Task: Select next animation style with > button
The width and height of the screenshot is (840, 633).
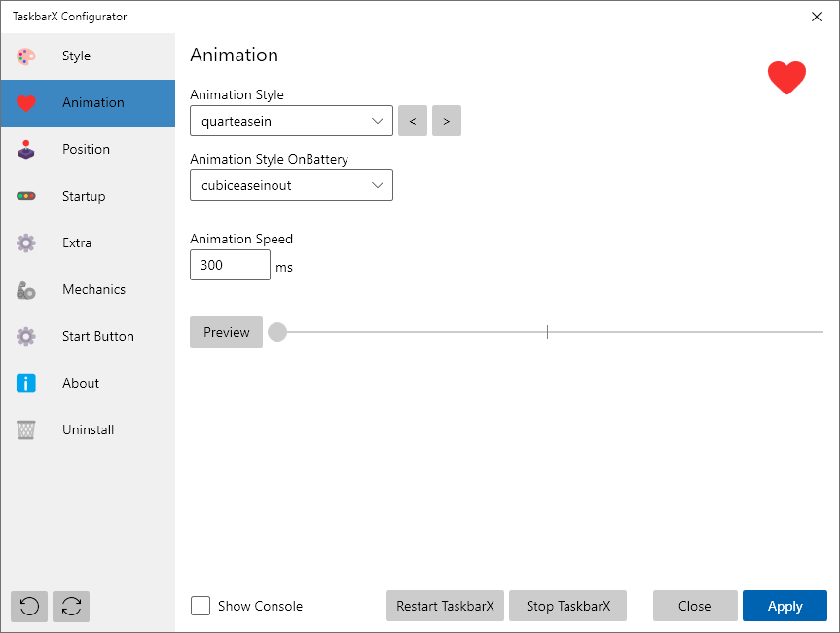Action: [447, 121]
